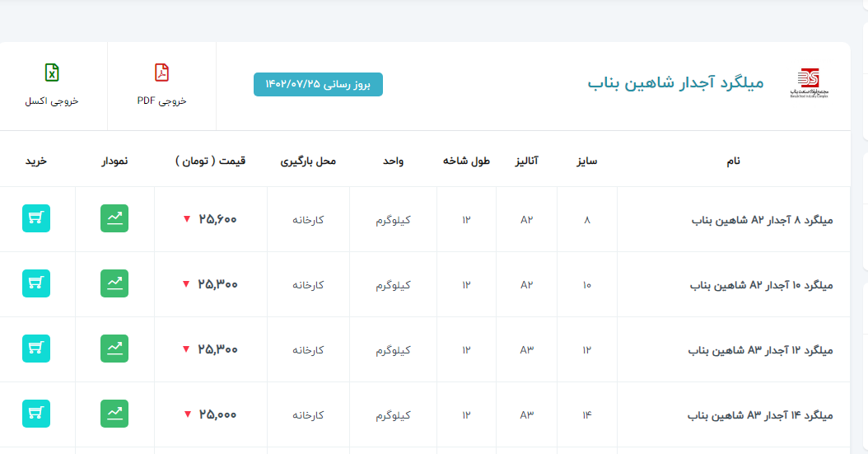Image resolution: width=868 pixels, height=454 pixels.
Task: Add size 14 rebar to shopping cart
Action: click(x=36, y=414)
